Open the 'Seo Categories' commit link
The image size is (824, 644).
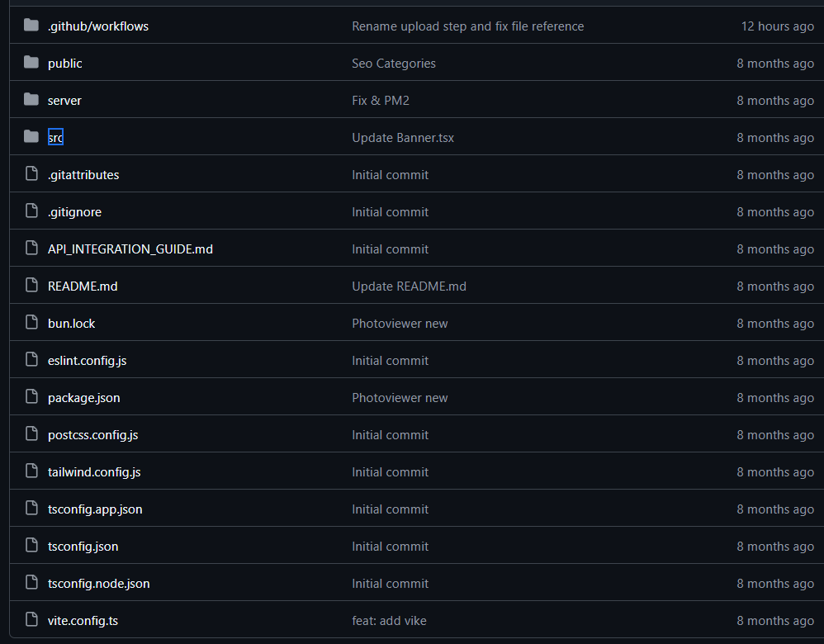point(394,64)
